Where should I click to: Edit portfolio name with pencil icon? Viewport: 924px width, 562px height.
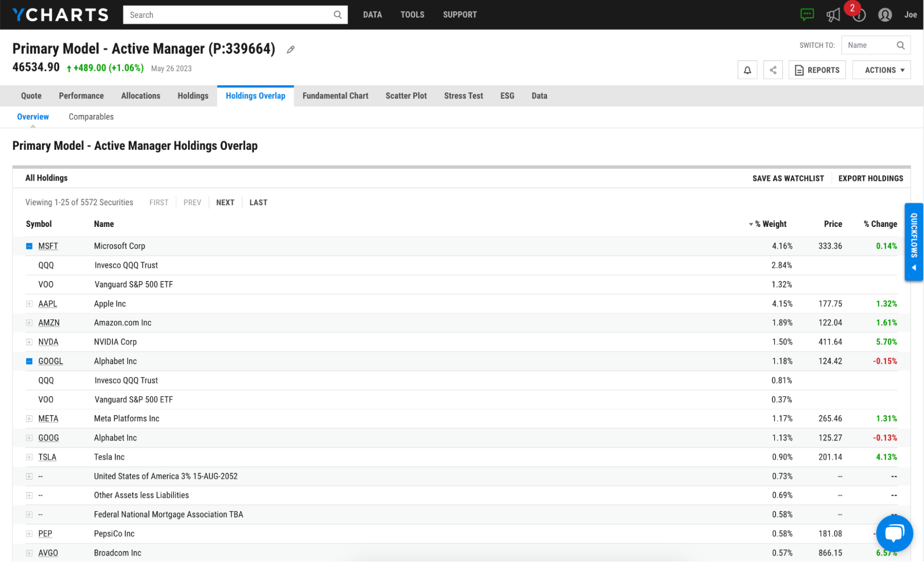[x=291, y=49]
